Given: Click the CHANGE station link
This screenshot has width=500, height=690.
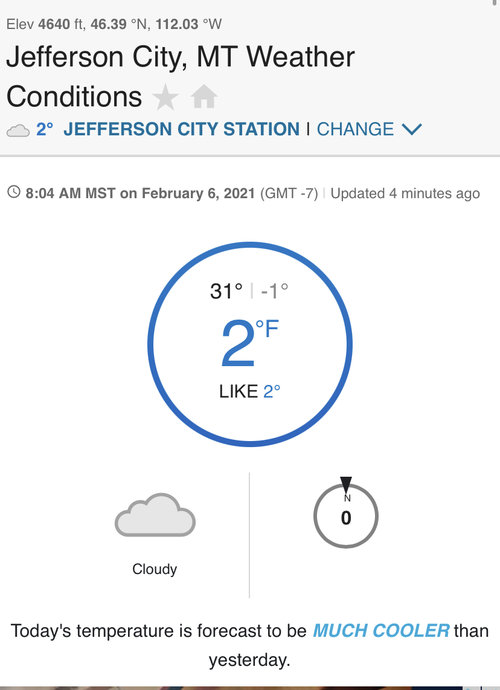Looking at the screenshot, I should [355, 129].
